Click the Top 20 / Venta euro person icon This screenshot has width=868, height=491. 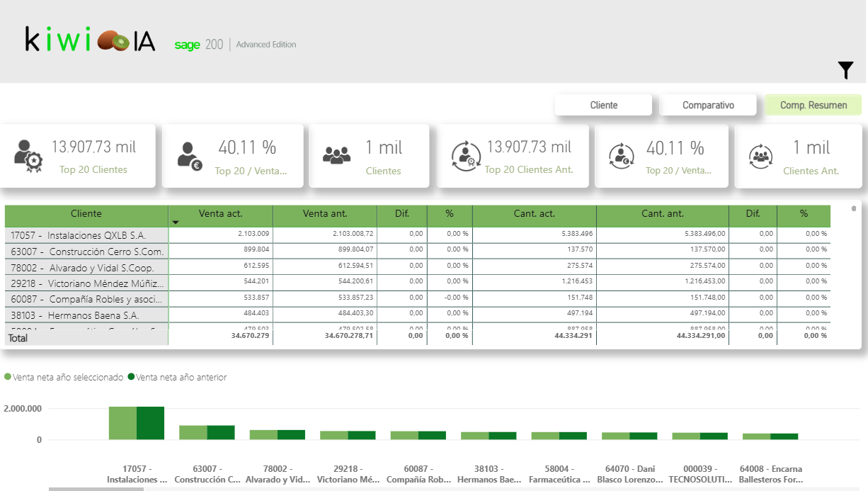point(189,155)
